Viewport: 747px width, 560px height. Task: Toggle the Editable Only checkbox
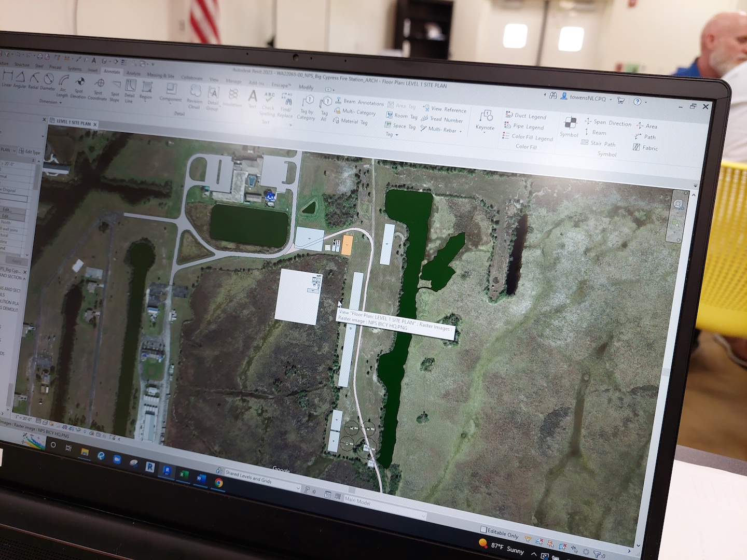[483, 530]
